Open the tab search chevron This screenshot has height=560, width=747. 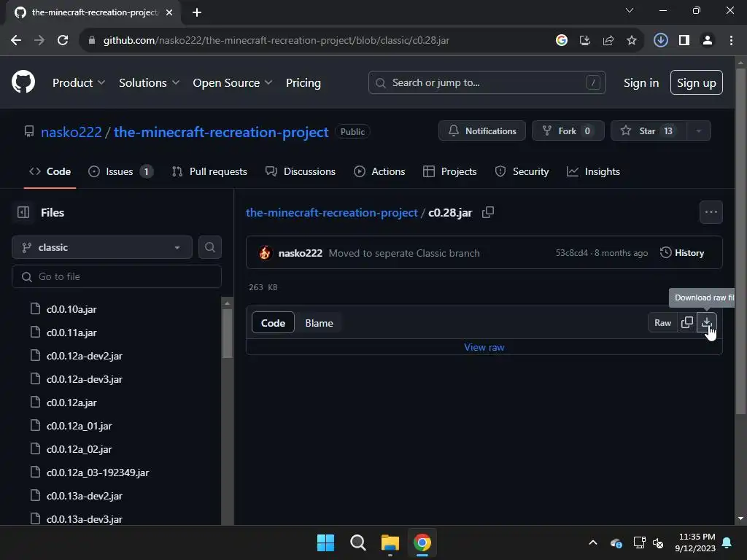pyautogui.click(x=630, y=10)
